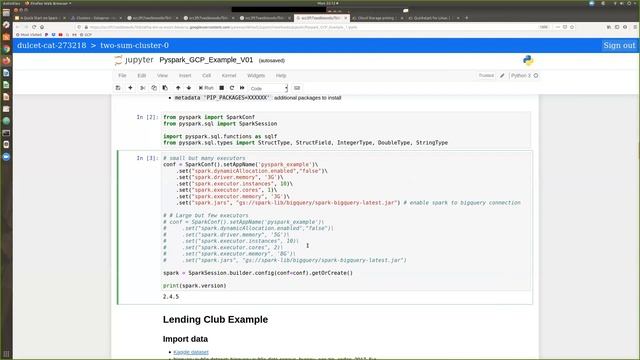This screenshot has width=640, height=360.
Task: Click the browser forward arrow
Action: pyautogui.click(x=26, y=27)
